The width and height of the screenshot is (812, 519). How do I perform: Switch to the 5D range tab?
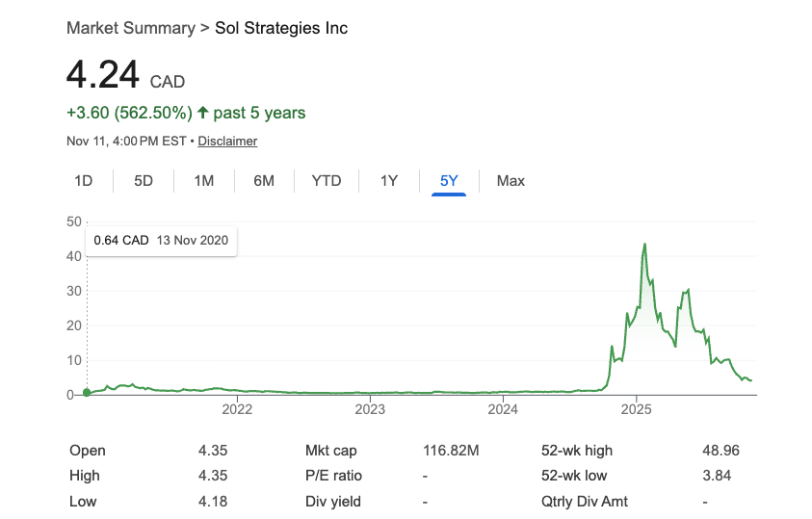pos(144,181)
